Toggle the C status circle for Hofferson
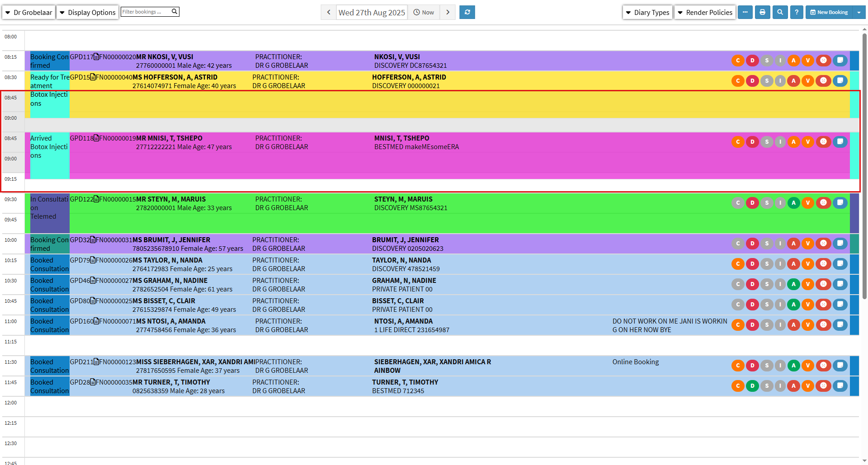 tap(738, 81)
